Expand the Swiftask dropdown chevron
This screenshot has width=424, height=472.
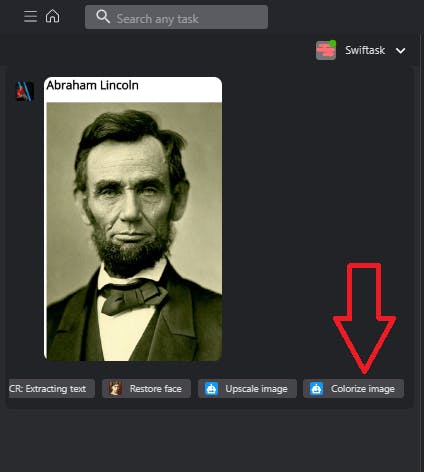401,51
